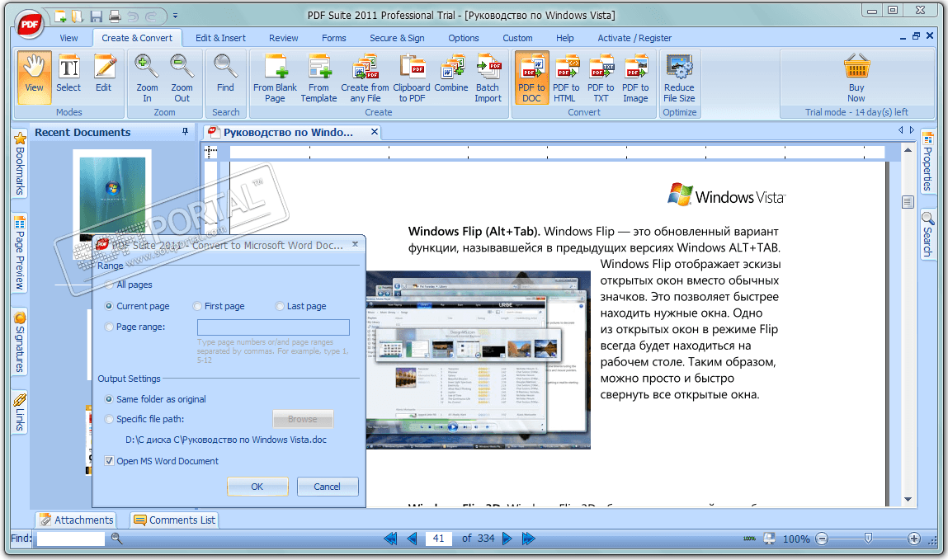The height and width of the screenshot is (560, 948).
Task: Click zoom out minus button in status bar
Action: 822,539
